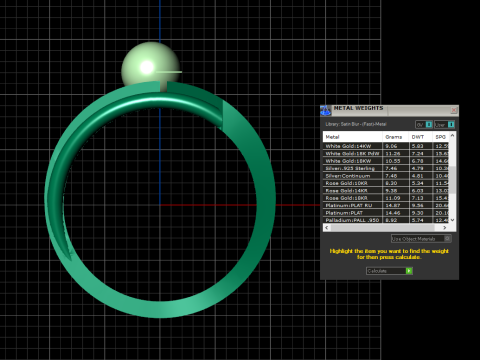Sort by the Metal column header
This screenshot has height=360, width=480.
(x=352, y=137)
